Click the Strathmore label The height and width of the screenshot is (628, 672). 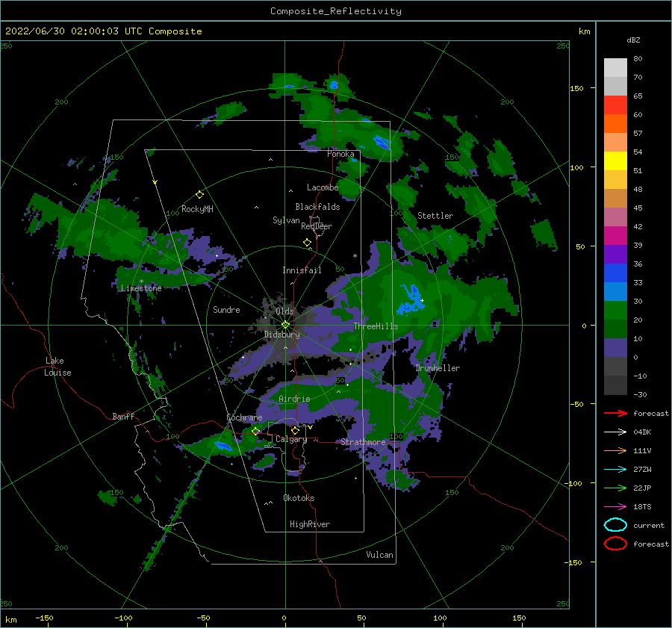pos(363,441)
